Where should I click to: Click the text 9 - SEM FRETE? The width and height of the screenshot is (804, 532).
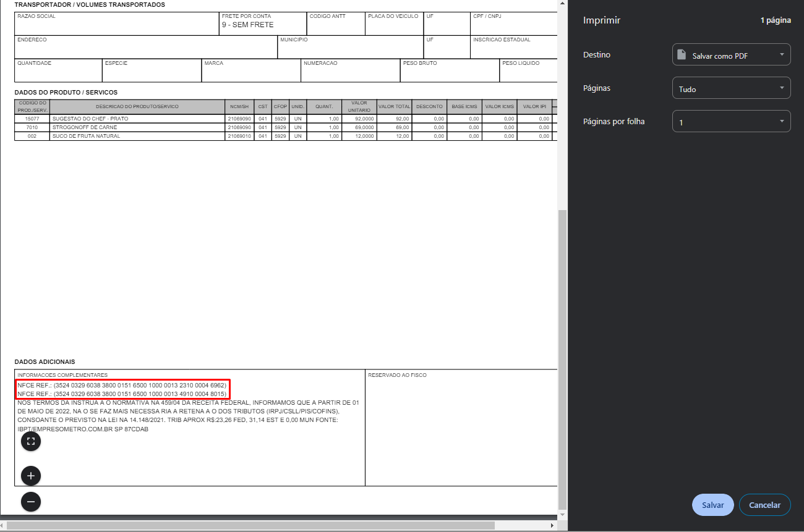pos(247,25)
